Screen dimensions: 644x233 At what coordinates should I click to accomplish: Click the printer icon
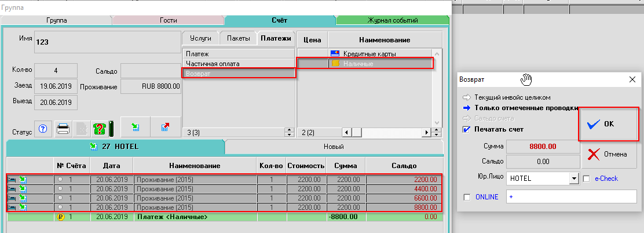(x=63, y=128)
